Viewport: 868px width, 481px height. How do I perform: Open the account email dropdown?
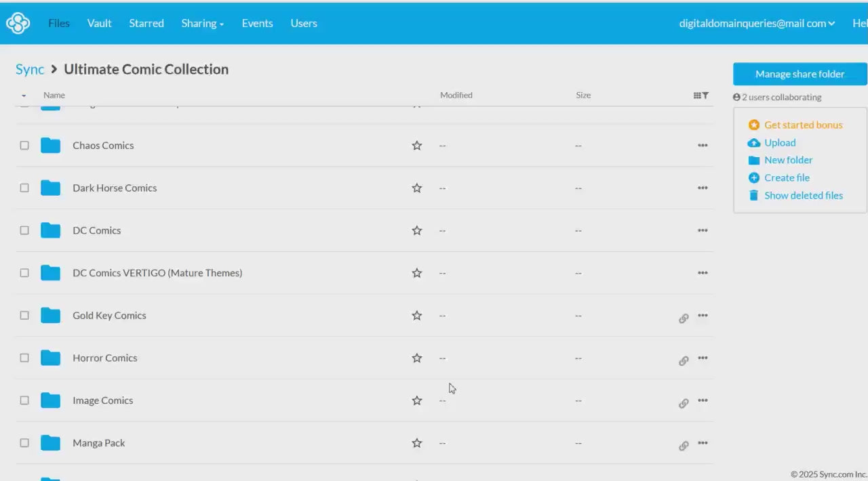[757, 23]
